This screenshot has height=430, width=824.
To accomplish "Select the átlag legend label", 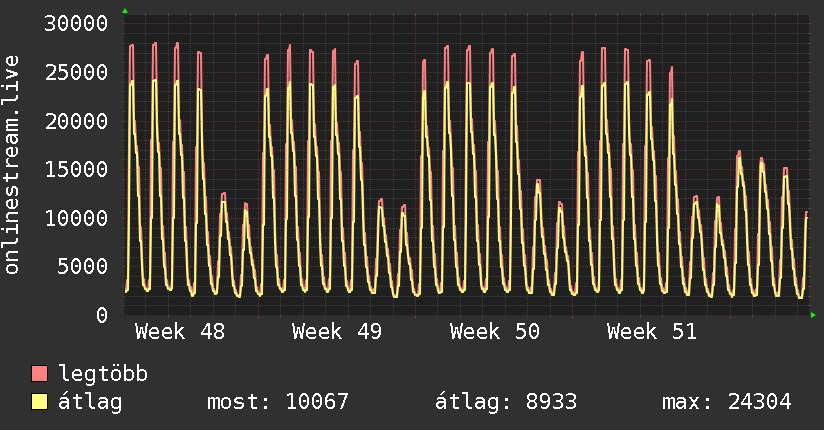I will [91, 402].
